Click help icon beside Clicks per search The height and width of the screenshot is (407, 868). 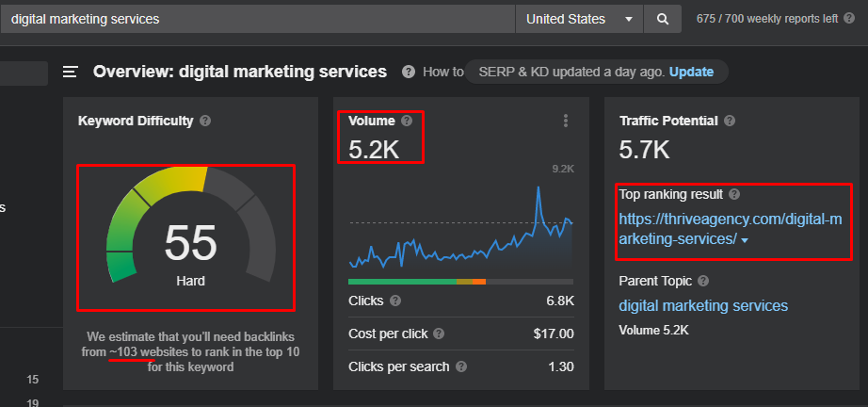tap(461, 367)
